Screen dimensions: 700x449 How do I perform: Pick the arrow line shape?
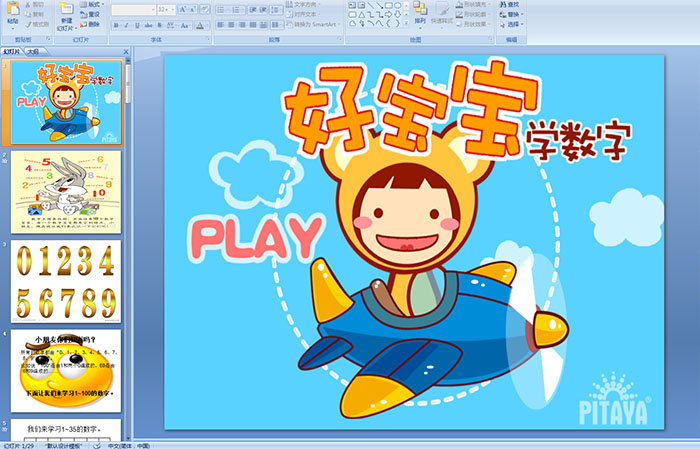379,5
